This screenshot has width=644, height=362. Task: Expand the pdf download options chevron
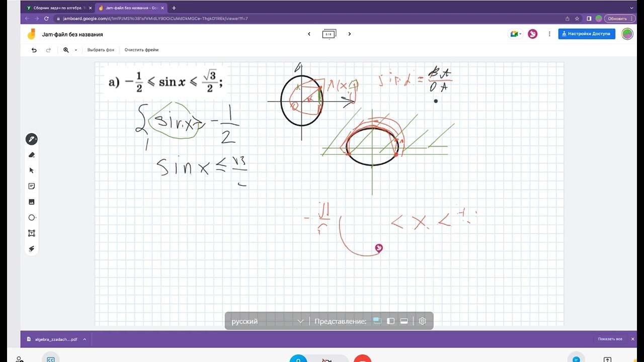(x=85, y=339)
